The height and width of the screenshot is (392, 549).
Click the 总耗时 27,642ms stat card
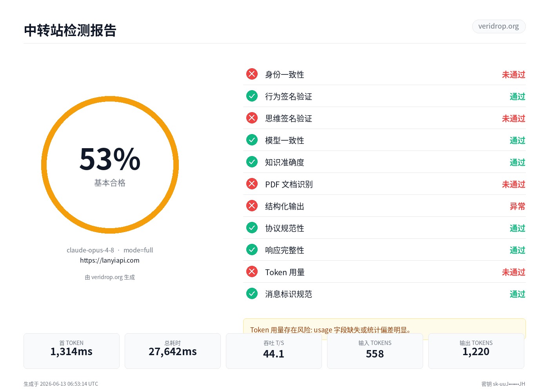click(x=173, y=351)
